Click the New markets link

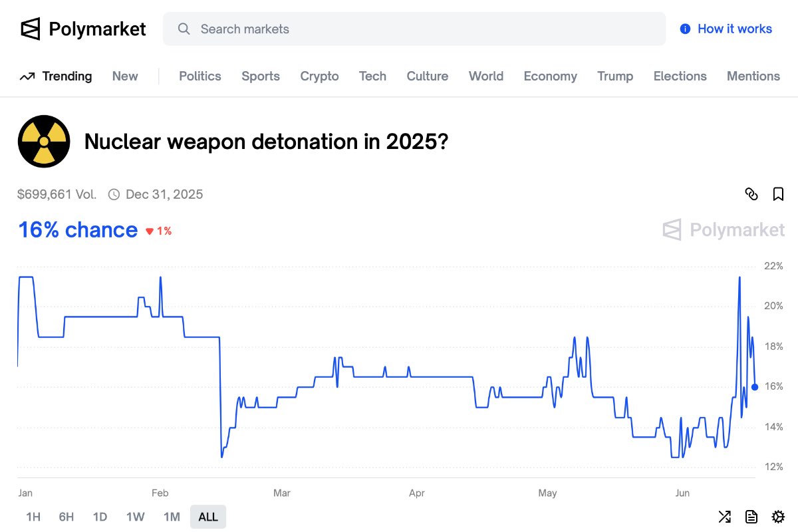pyautogui.click(x=125, y=76)
